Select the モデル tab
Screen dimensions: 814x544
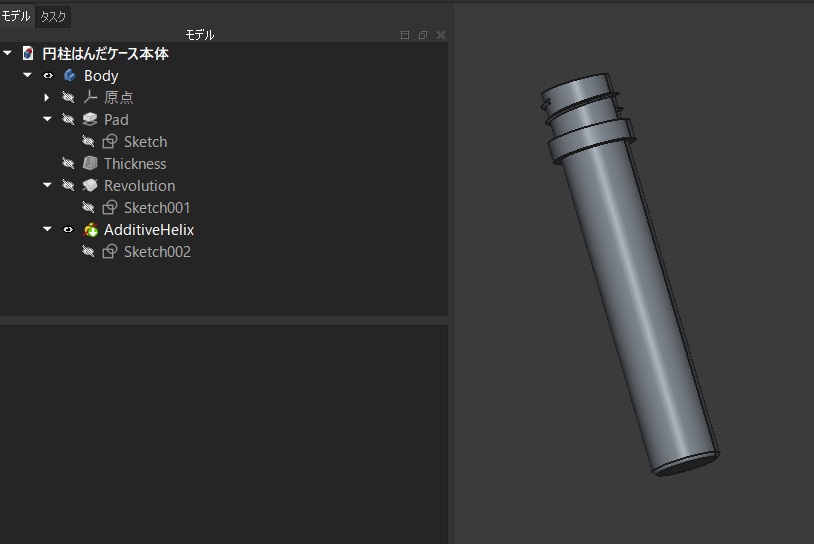[17, 16]
